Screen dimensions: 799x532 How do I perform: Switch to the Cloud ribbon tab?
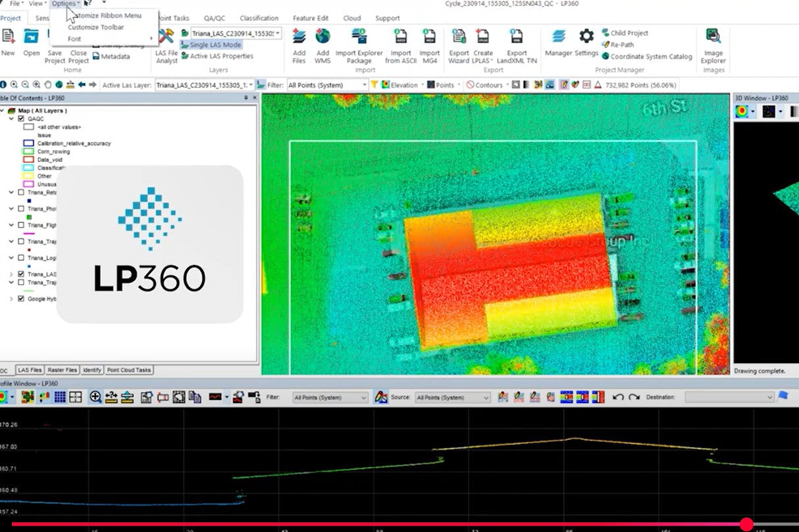352,18
